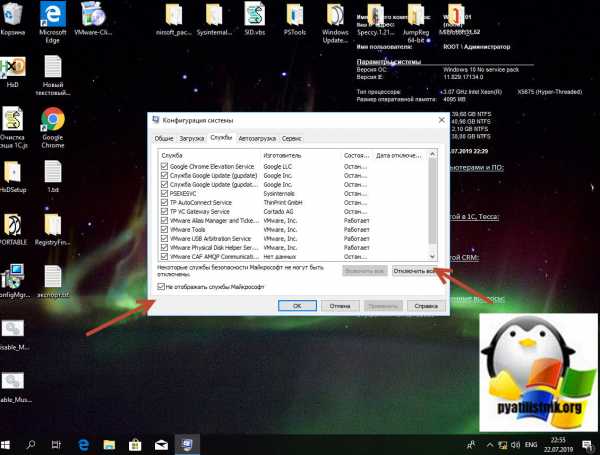
Task: Select VMware Alias Manager and Ticket row
Action: click(x=293, y=220)
